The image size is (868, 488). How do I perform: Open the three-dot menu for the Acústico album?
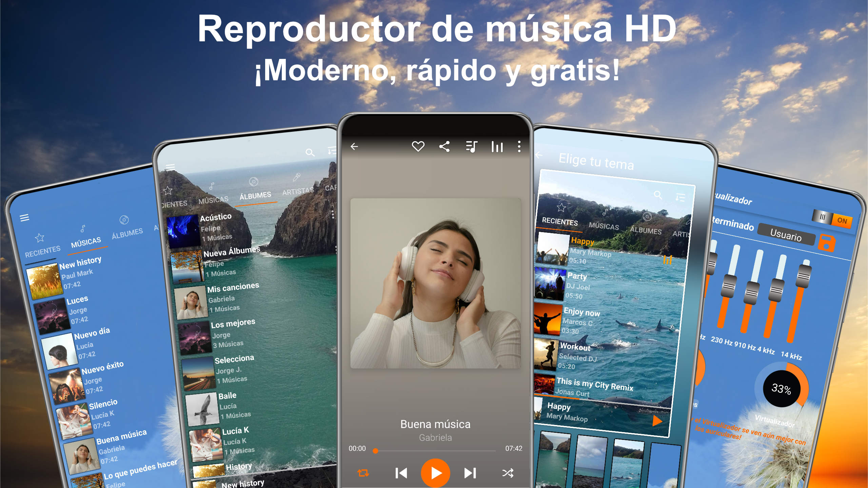[x=333, y=215]
